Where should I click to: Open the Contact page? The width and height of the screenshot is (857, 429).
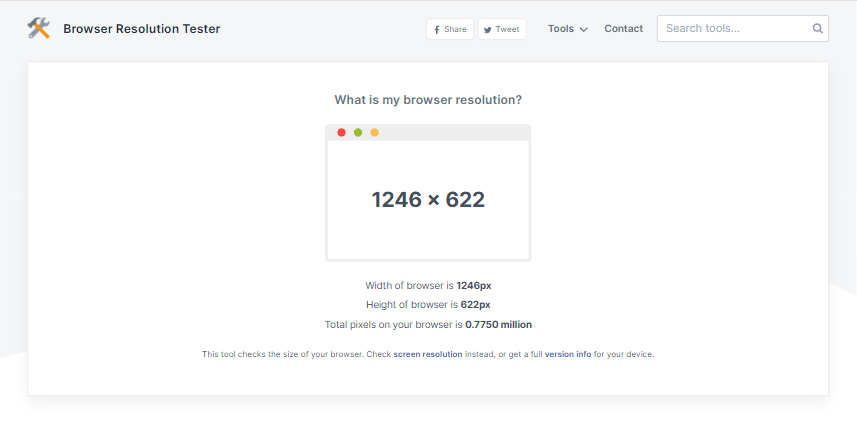pos(623,29)
